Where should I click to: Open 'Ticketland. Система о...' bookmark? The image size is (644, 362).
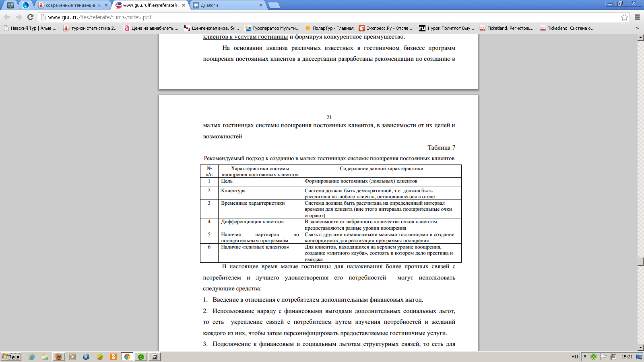click(568, 28)
